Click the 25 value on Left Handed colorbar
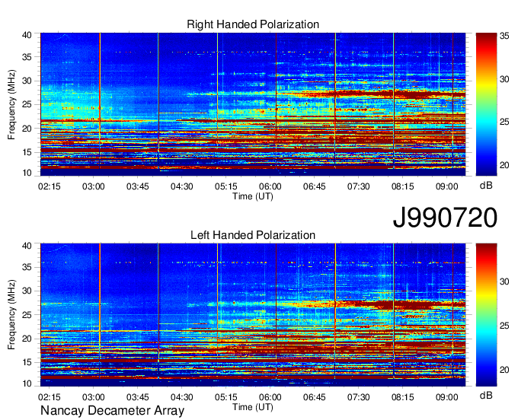Screen dimensions: 518x420 (504, 326)
